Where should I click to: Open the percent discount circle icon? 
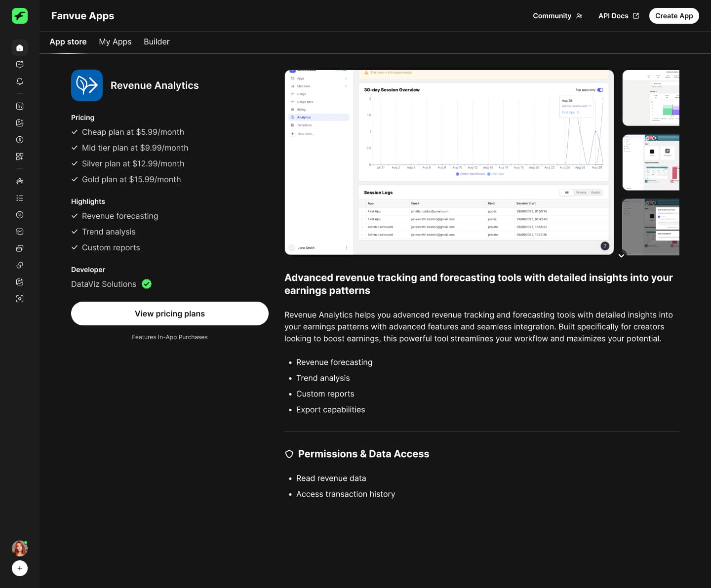[x=20, y=215]
